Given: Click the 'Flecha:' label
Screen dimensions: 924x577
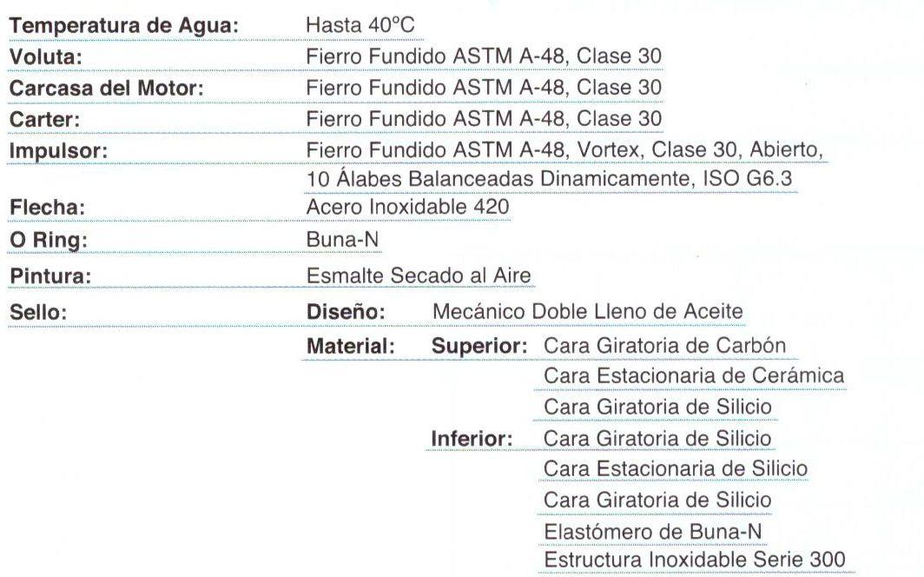Looking at the screenshot, I should click(47, 208).
